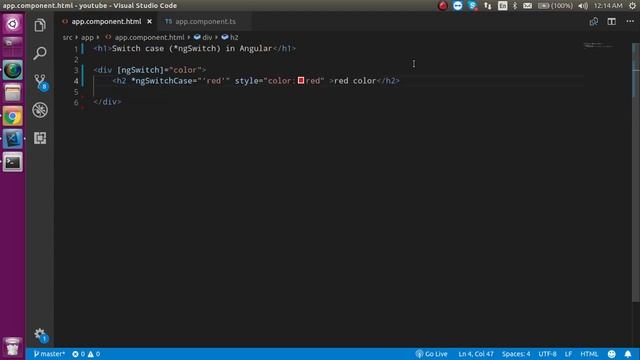Open the mail indicator menu
The image size is (640, 360).
(x=527, y=6)
